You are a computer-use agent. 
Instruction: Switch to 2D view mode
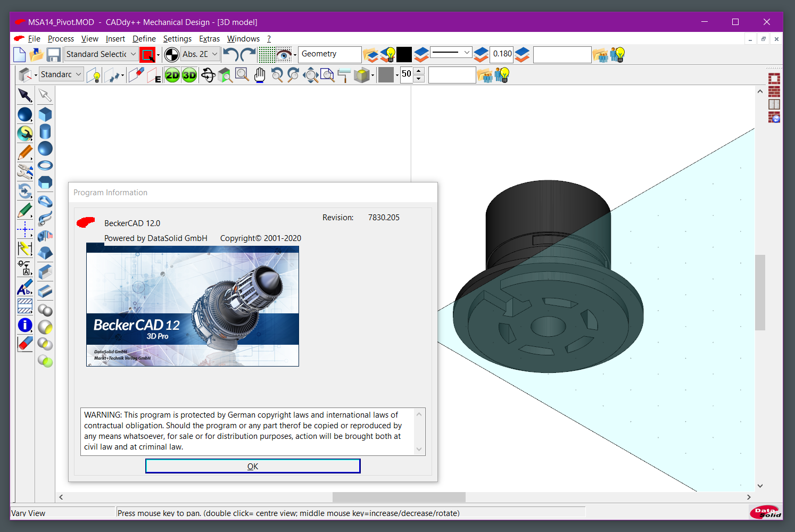point(172,75)
